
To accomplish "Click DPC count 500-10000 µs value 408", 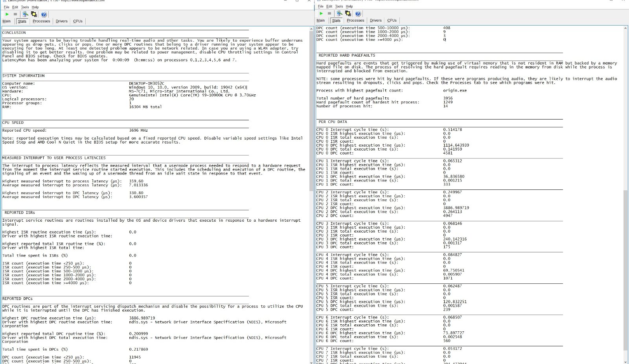I will (447, 28).
